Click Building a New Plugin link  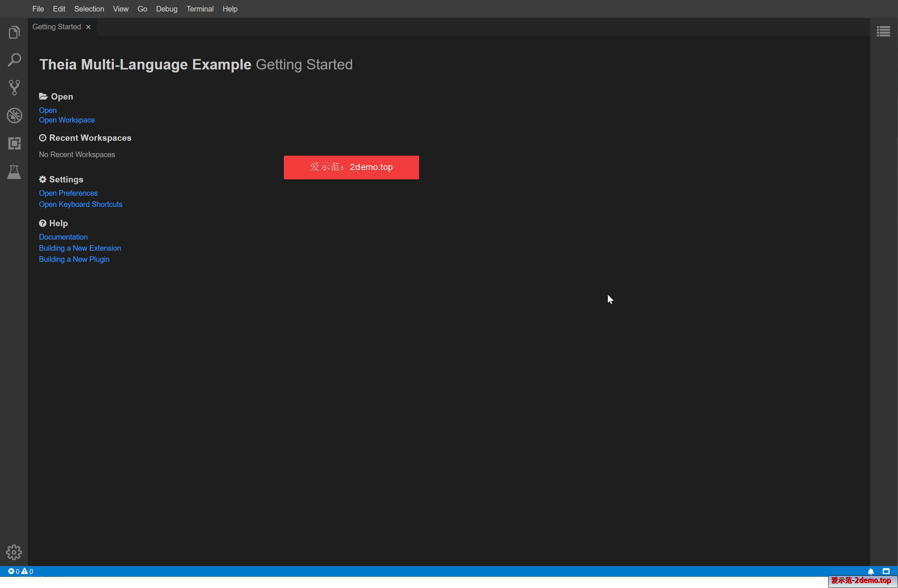click(74, 259)
